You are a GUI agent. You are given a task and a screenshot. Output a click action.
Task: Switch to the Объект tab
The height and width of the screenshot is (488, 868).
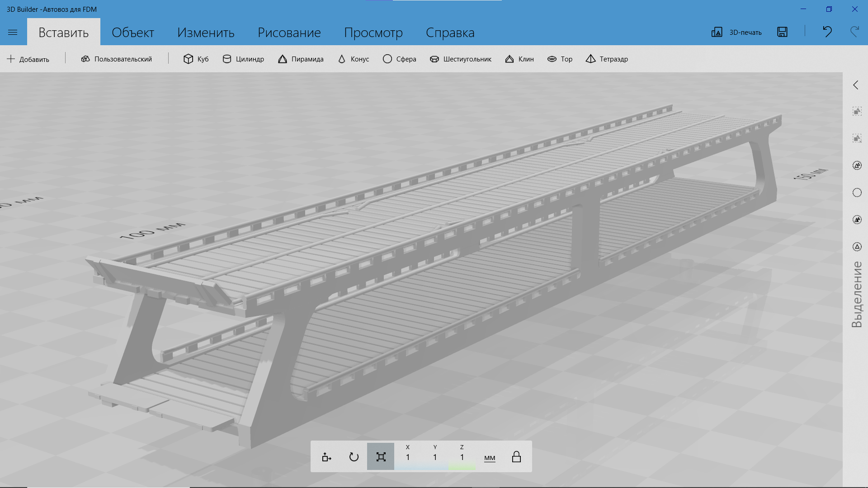click(x=132, y=33)
